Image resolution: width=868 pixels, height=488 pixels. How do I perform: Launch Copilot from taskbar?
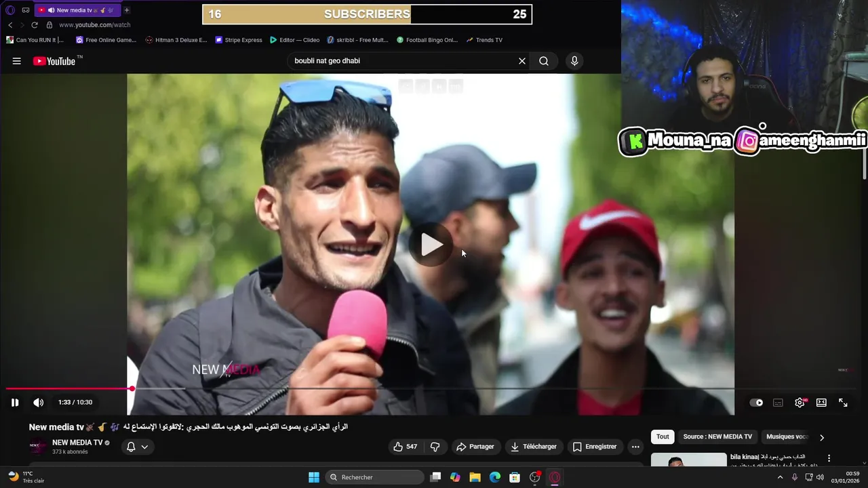pos(455,477)
